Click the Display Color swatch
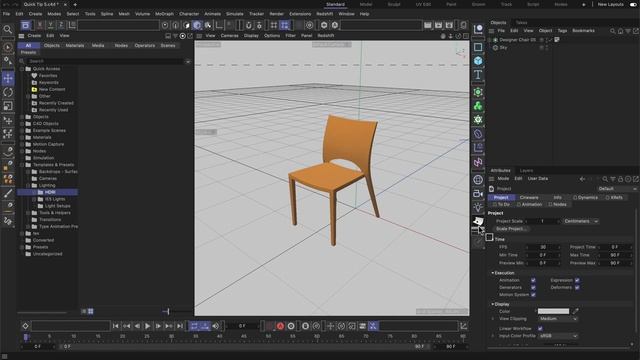Viewport: 640px width, 360px height. point(553,311)
